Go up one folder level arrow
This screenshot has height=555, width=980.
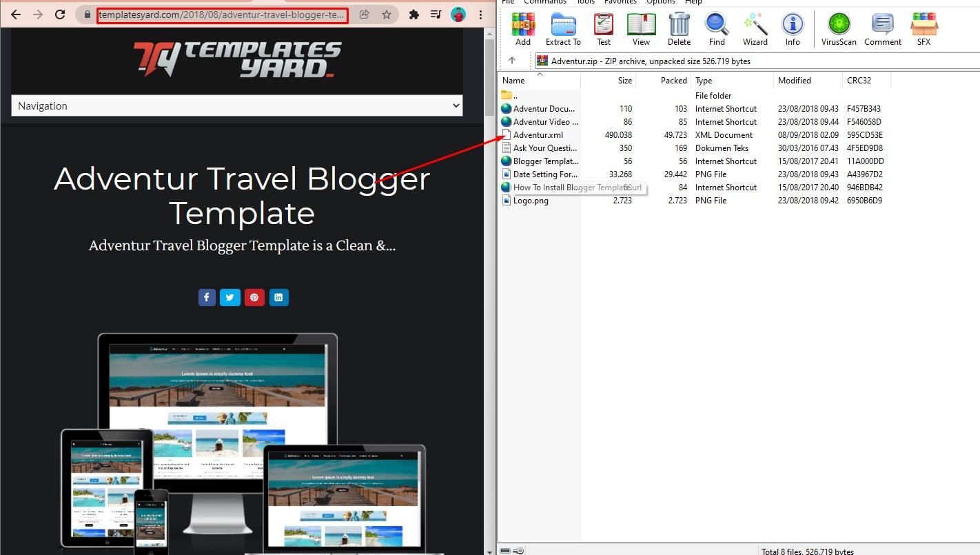pyautogui.click(x=511, y=61)
